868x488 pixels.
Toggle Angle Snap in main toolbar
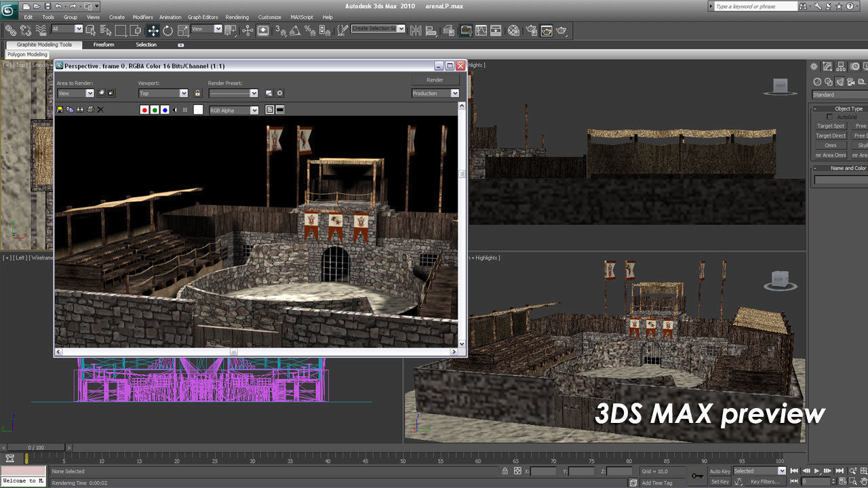click(x=295, y=30)
